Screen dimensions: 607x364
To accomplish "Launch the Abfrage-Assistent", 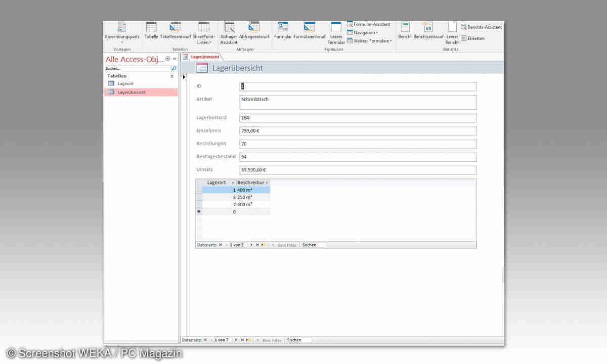I will click(x=229, y=28).
